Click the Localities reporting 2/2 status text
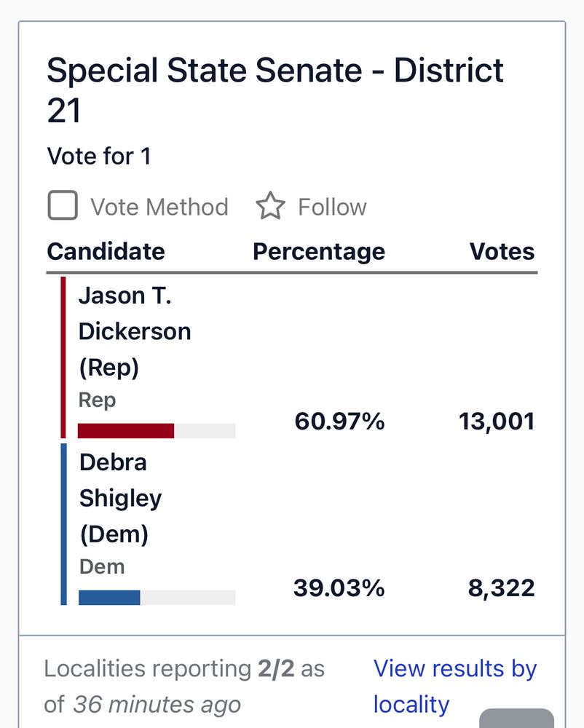 pos(184,668)
